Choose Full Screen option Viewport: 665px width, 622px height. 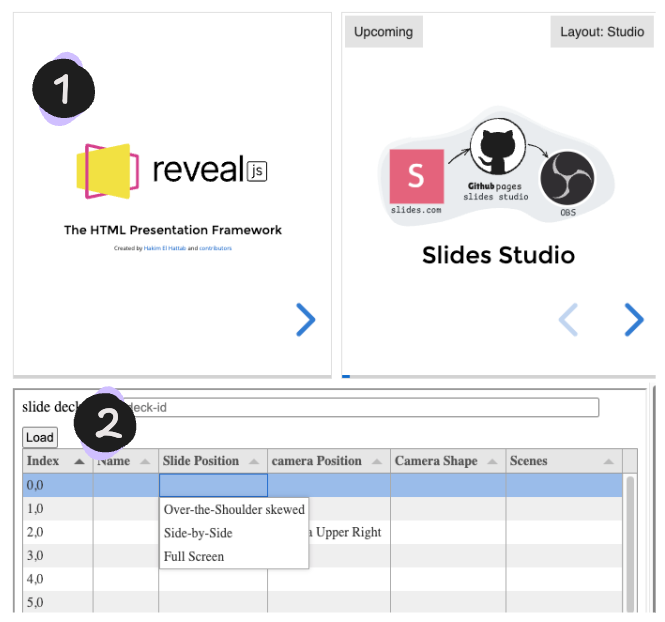234,556
